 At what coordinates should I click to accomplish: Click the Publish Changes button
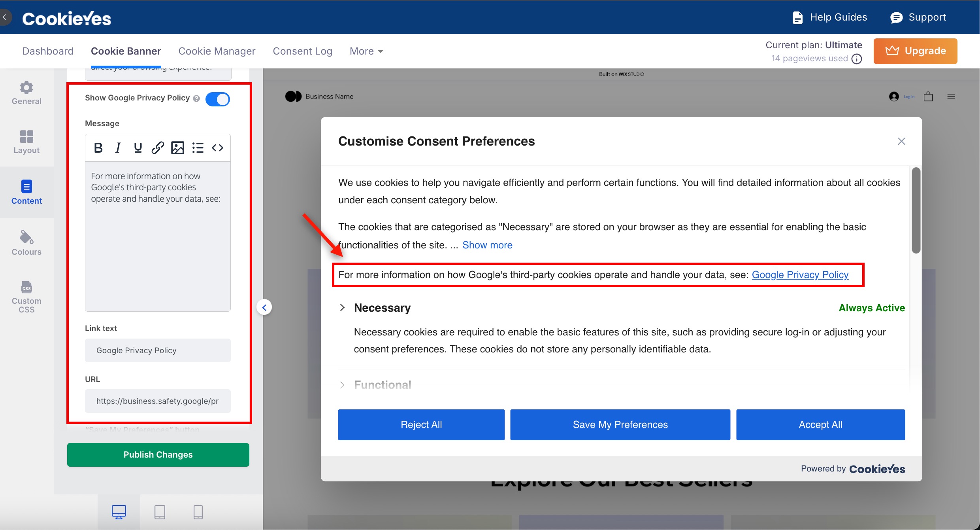click(x=158, y=454)
